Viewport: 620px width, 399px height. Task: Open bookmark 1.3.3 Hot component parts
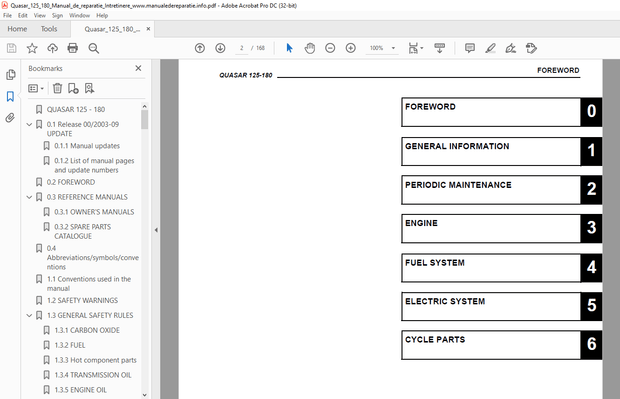tap(95, 360)
